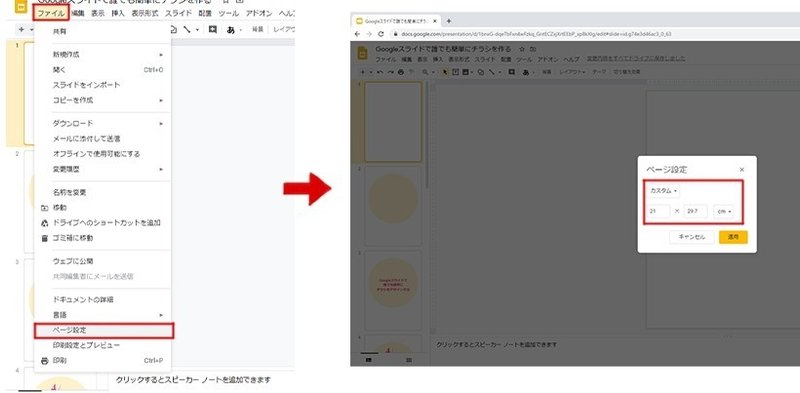The width and height of the screenshot is (800, 393).
Task: Close the ページ設定 dialog with X
Action: click(x=741, y=170)
